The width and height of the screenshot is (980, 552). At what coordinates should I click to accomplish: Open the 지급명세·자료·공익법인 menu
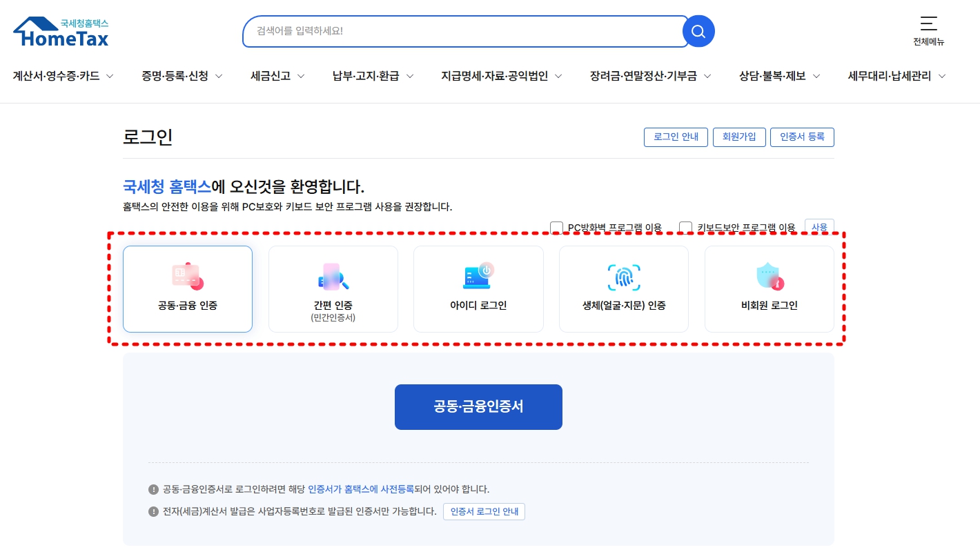click(495, 76)
